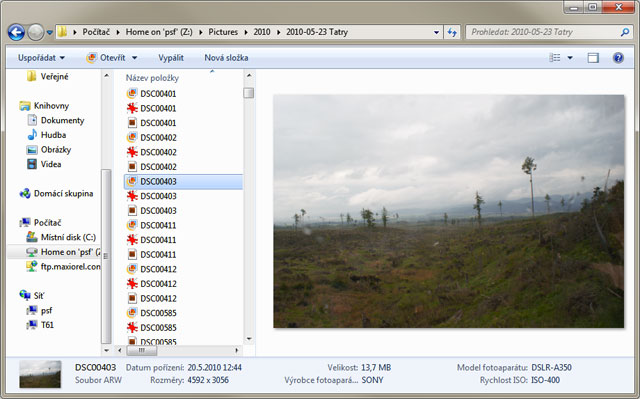Open ftp.maxiorel.com network location
This screenshot has width=640, height=399.
pyautogui.click(x=63, y=266)
